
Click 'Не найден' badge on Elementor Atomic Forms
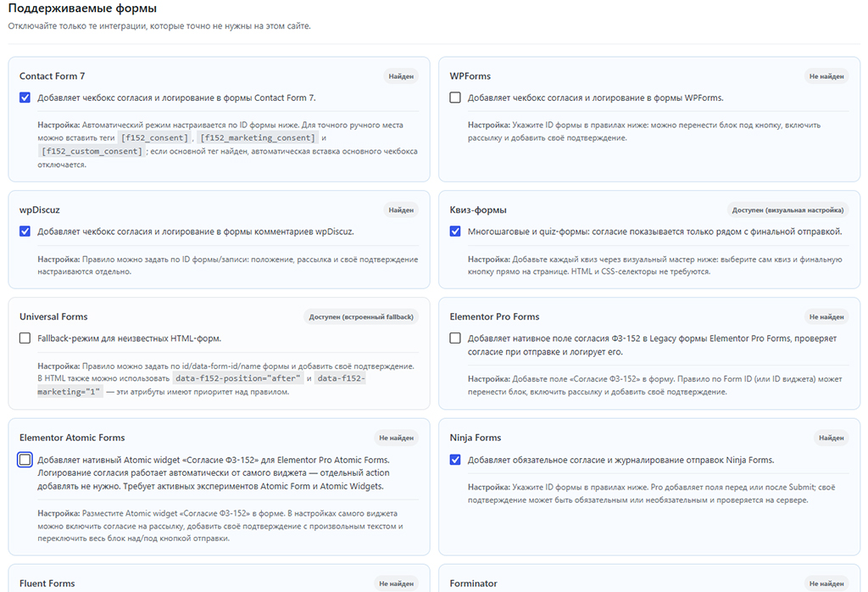pyautogui.click(x=397, y=438)
